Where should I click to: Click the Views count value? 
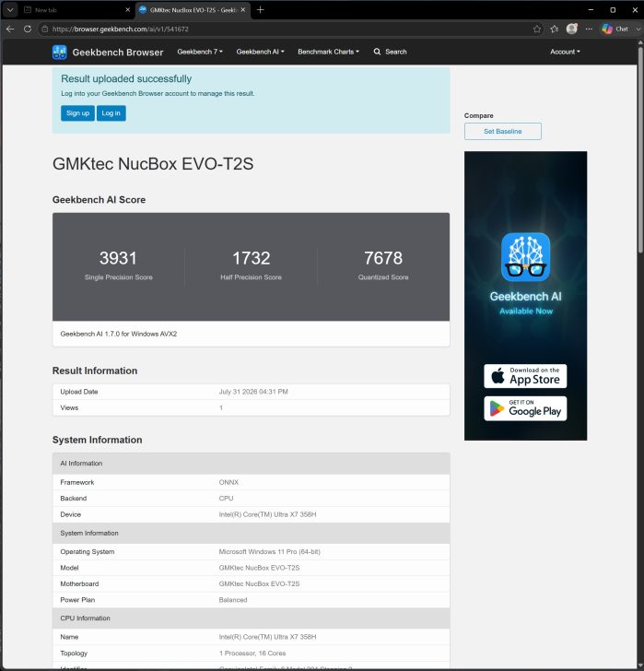(x=221, y=407)
